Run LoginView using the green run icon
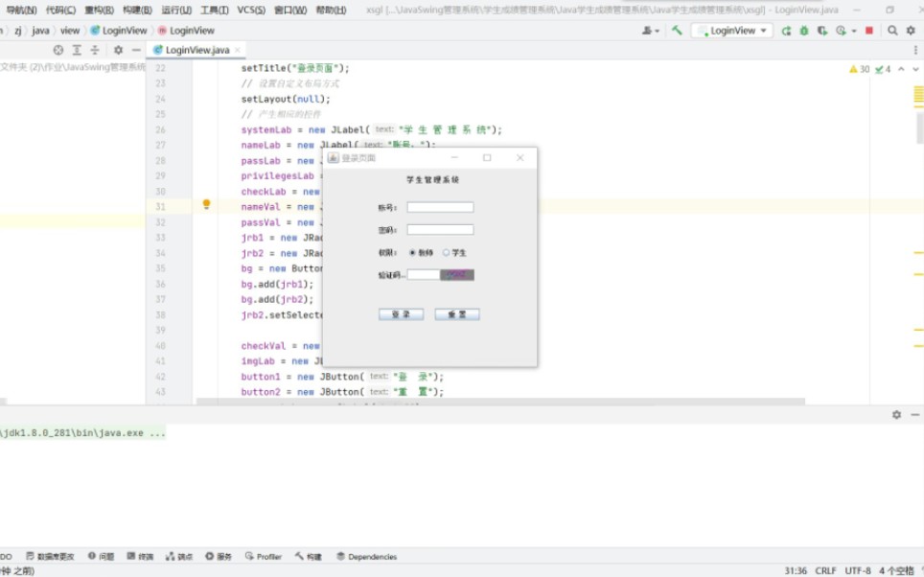The image size is (924, 577). point(787,31)
